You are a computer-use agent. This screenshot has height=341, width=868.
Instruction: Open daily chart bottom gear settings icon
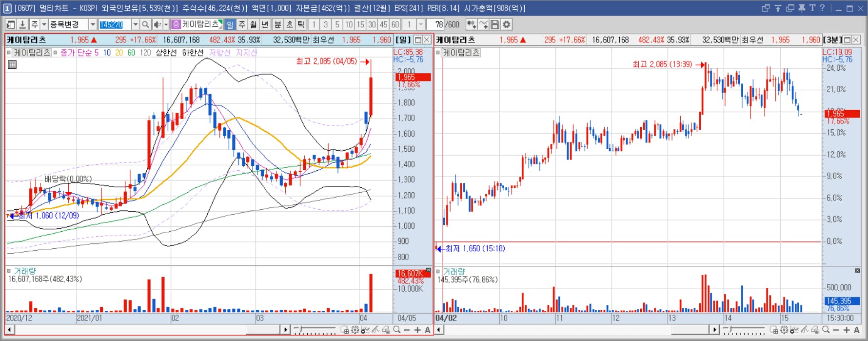pyautogui.click(x=355, y=330)
